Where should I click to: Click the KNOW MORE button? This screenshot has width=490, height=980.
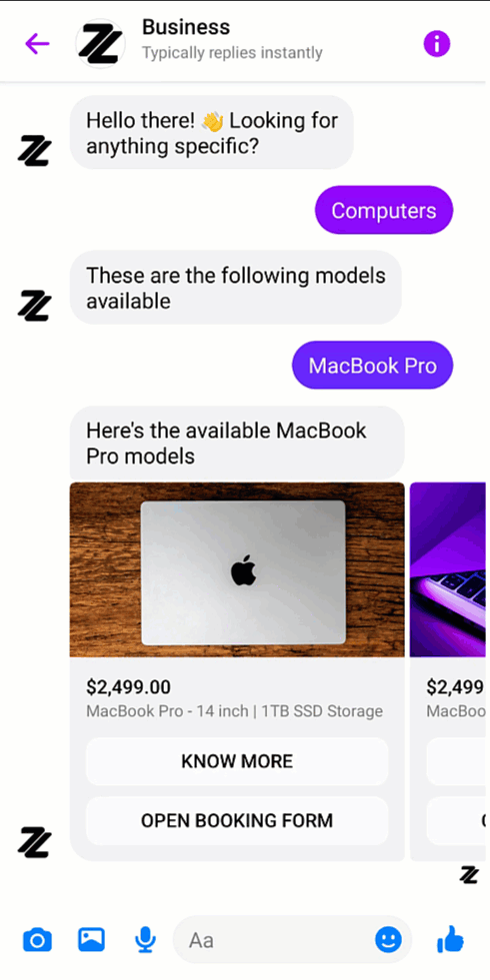coord(237,761)
